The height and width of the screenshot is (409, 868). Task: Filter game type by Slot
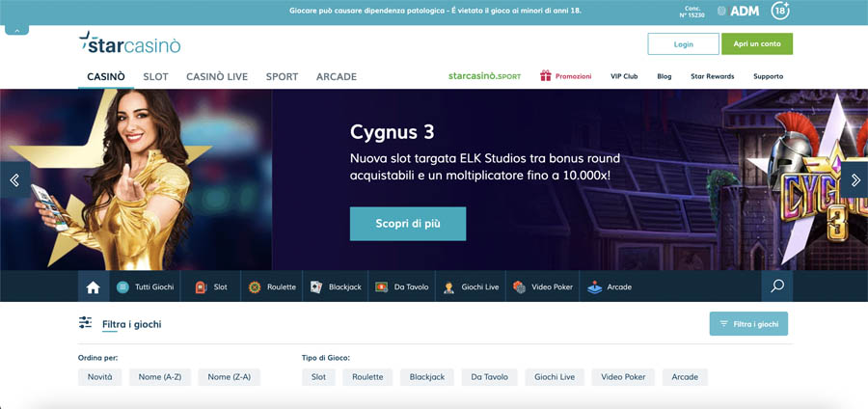(x=318, y=377)
